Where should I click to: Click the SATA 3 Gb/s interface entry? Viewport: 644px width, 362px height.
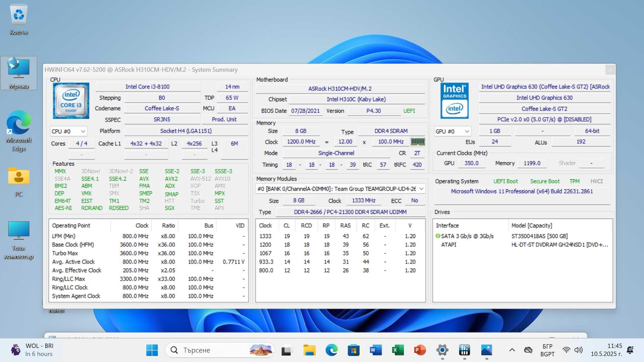click(467, 236)
